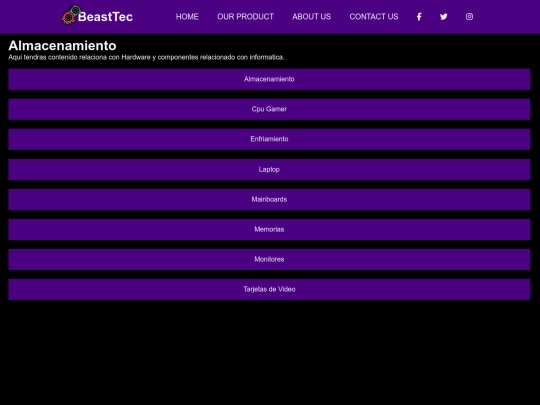Screen dimensions: 540x405
Task: Open the Instagram icon link
Action: click(x=469, y=17)
